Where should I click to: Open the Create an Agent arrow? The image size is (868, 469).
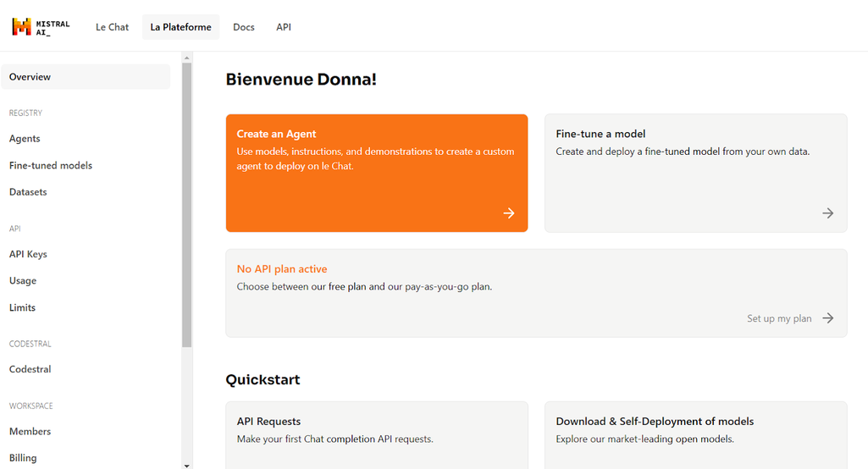coord(509,213)
